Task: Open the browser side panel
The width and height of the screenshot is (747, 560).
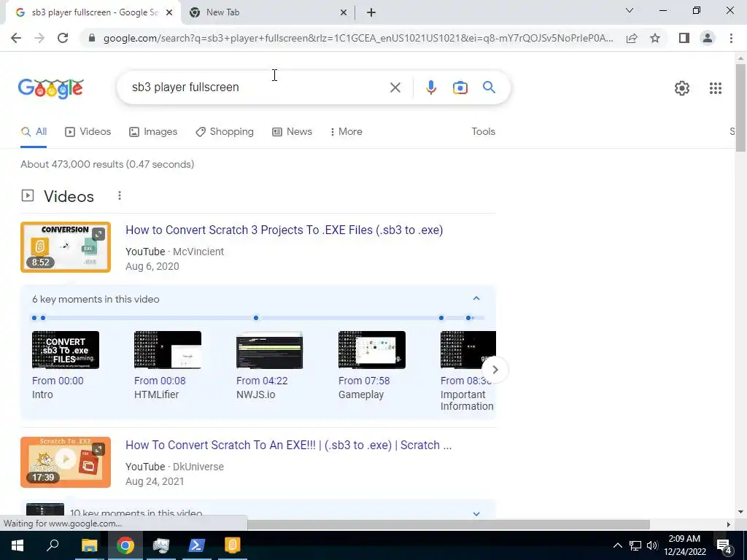Action: 684,38
